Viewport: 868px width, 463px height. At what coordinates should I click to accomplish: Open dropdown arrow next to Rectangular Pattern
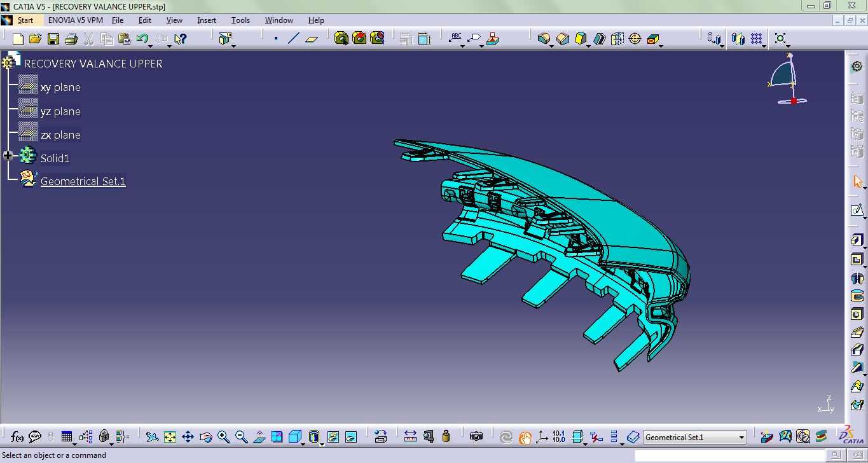tap(764, 46)
